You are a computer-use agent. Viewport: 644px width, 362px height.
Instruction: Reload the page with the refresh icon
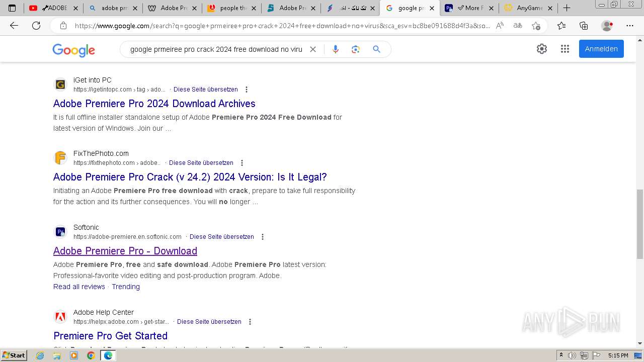36,26
